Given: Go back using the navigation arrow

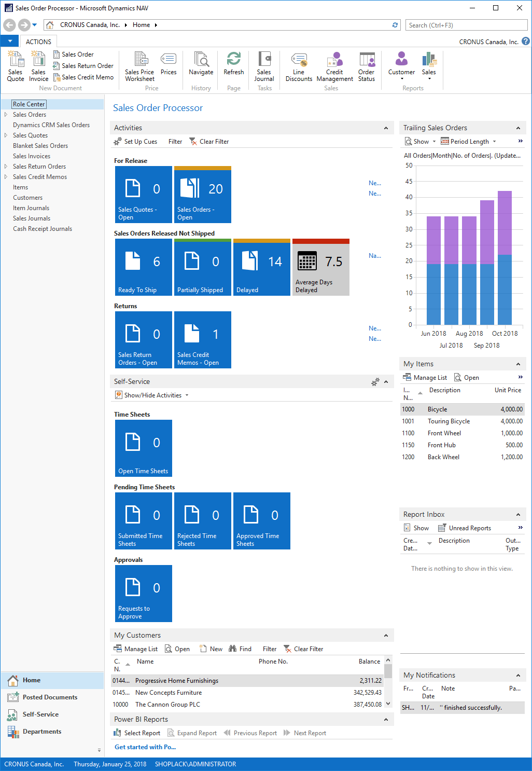Looking at the screenshot, I should [x=9, y=25].
